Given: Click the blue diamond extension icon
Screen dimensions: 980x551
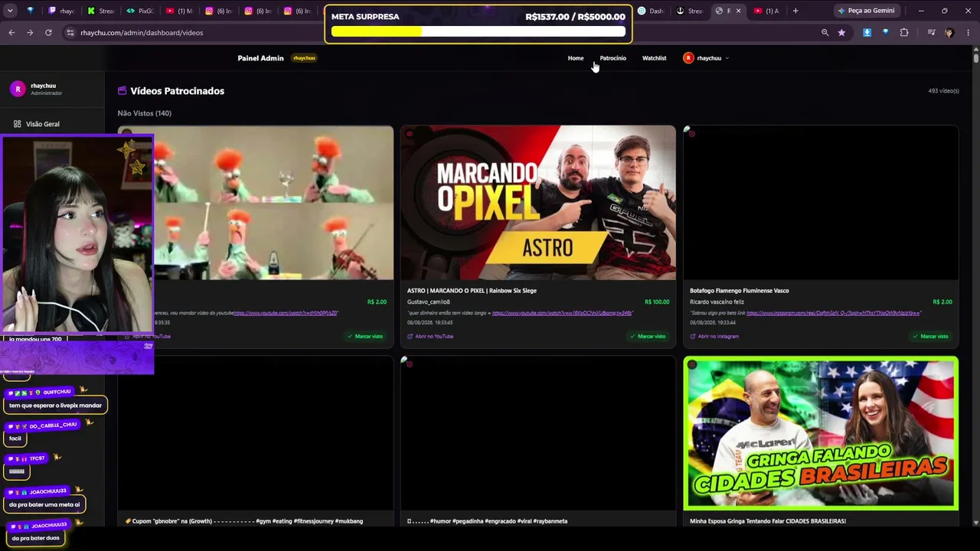Looking at the screenshot, I should point(885,32).
